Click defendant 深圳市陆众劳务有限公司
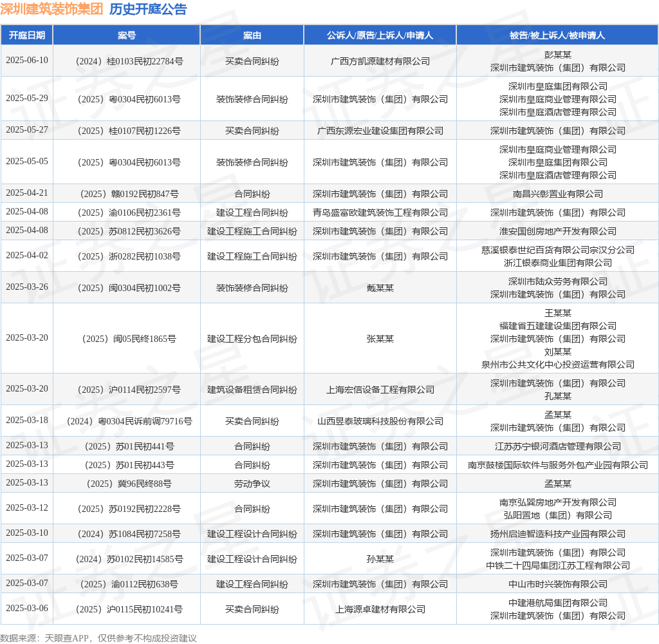 558,281
